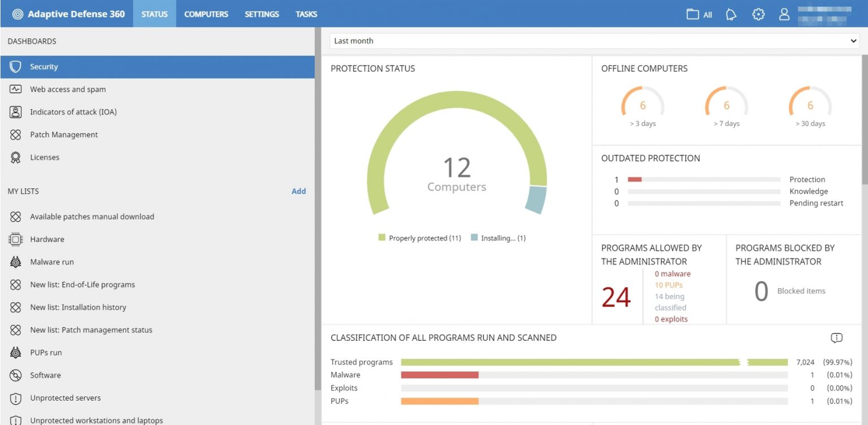
Task: Open the Last month time period dropdown
Action: [593, 40]
